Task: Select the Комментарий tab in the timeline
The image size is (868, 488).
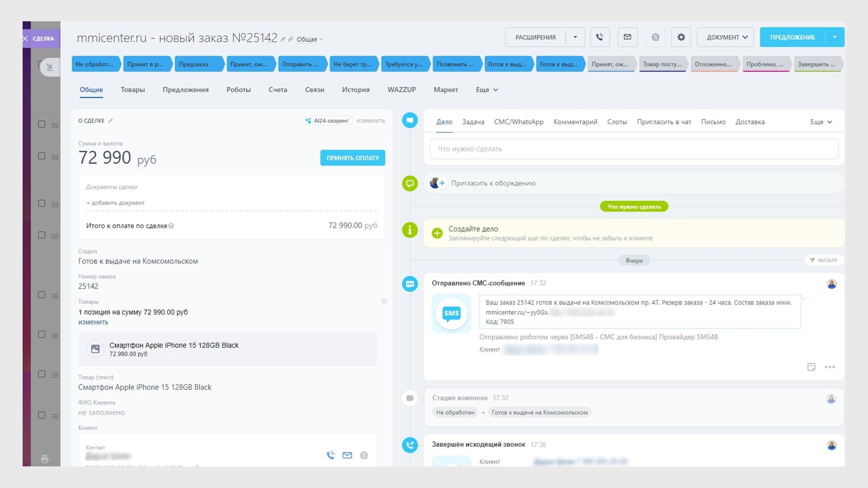Action: point(575,122)
